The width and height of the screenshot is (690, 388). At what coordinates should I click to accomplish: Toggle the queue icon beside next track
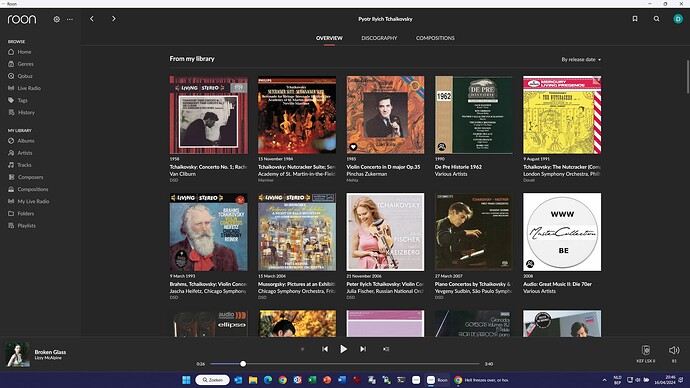386,349
